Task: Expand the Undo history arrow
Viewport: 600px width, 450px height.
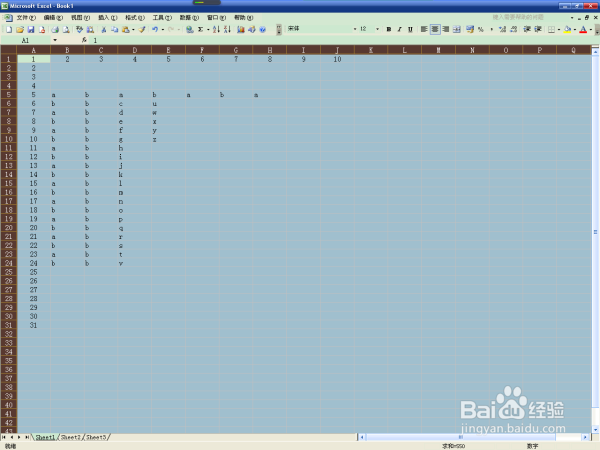Action: click(x=162, y=29)
